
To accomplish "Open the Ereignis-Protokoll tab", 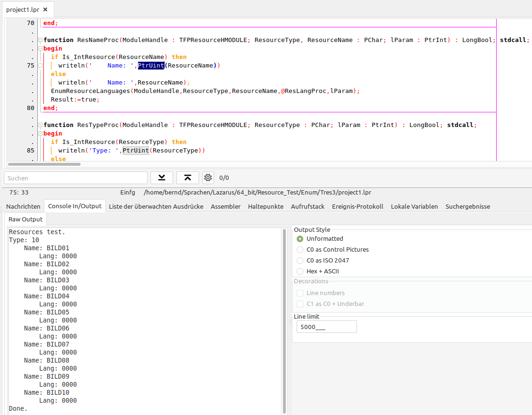I will point(357,206).
